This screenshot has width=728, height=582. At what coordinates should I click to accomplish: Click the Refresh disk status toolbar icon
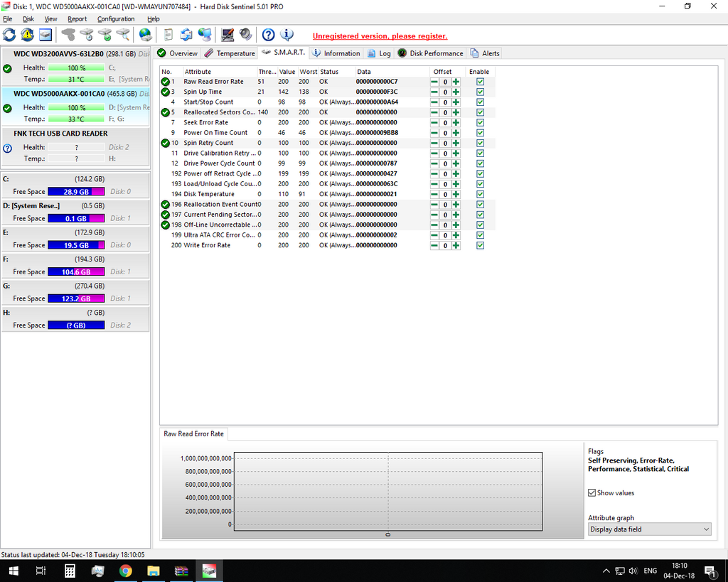point(9,35)
